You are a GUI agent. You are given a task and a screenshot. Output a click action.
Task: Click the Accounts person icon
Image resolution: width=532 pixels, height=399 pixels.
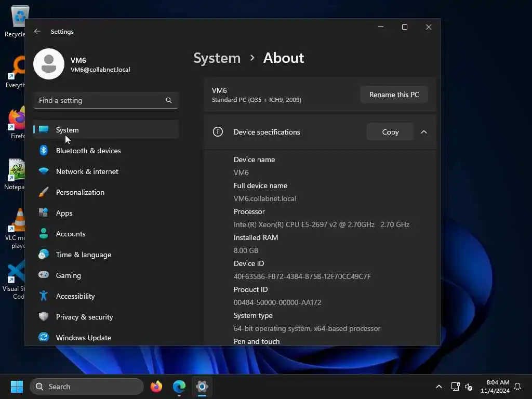click(44, 233)
